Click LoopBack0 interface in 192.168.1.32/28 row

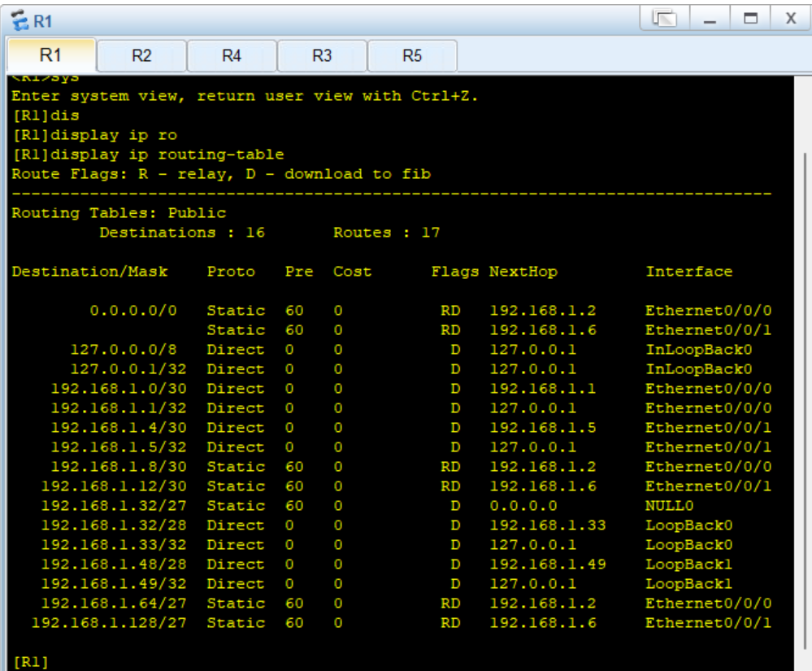[688, 525]
